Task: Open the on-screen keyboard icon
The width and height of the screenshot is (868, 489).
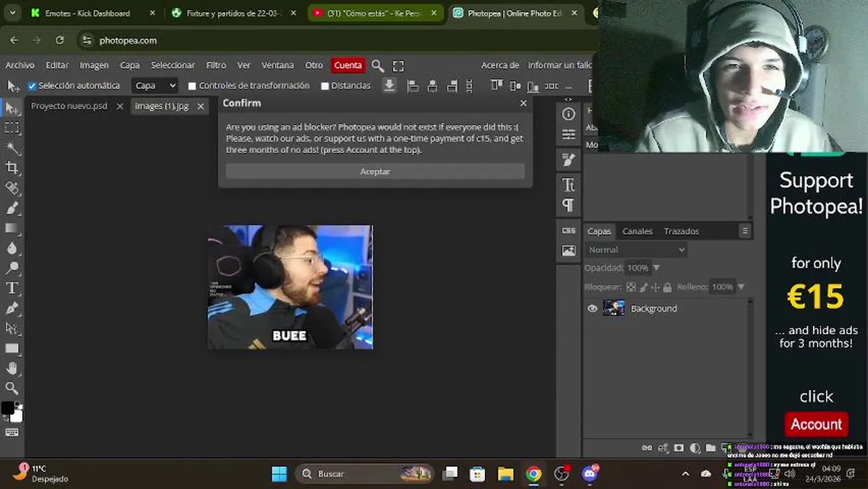Action: [12, 433]
